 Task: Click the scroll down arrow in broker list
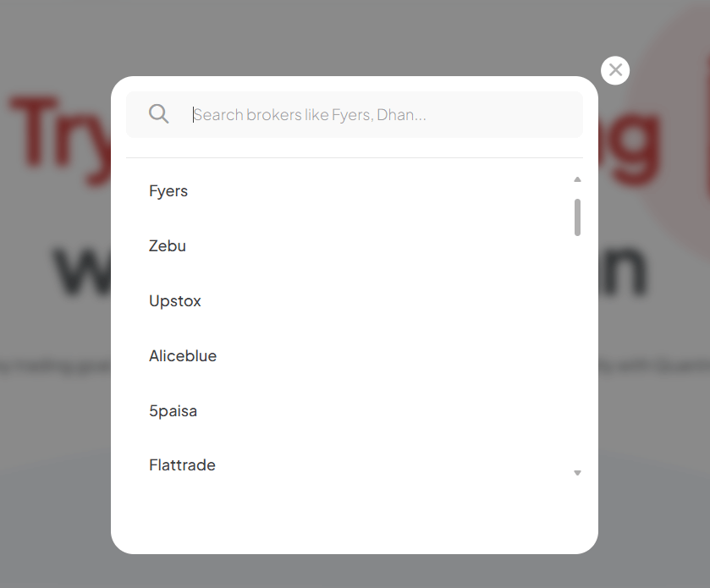pos(577,473)
